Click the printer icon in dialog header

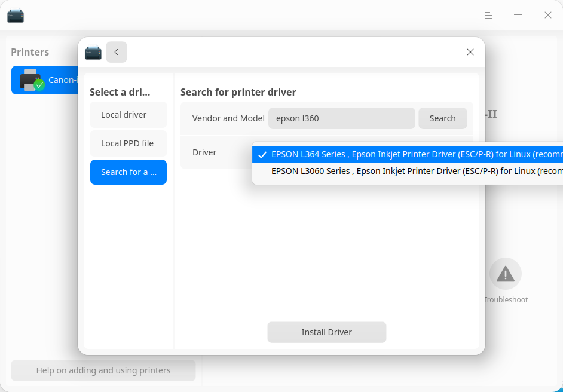[93, 53]
